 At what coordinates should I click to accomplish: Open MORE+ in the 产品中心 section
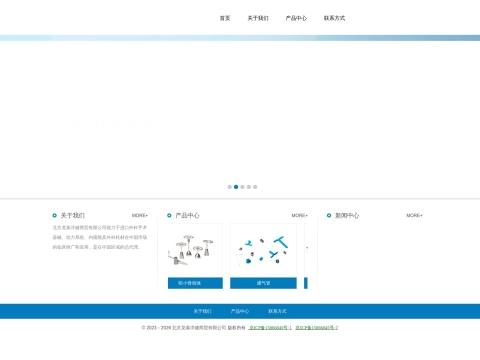tap(299, 215)
